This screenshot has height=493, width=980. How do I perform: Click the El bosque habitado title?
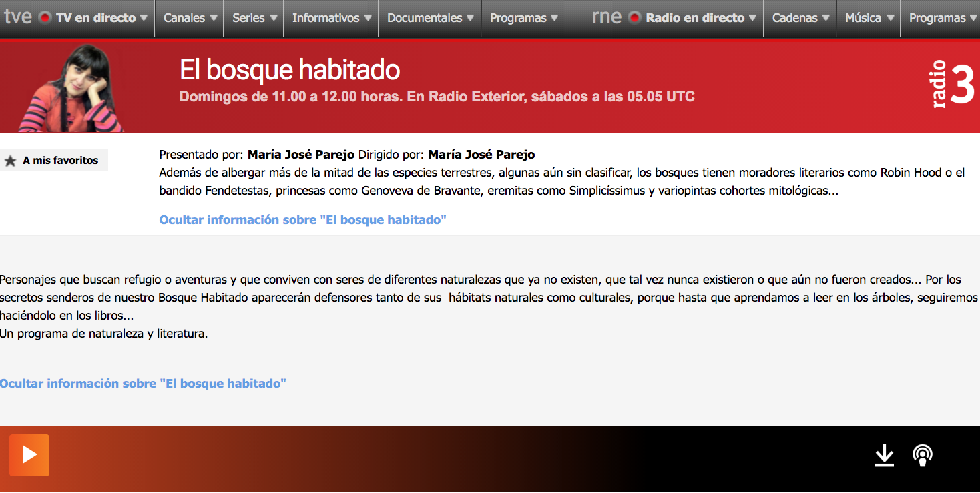click(x=290, y=70)
